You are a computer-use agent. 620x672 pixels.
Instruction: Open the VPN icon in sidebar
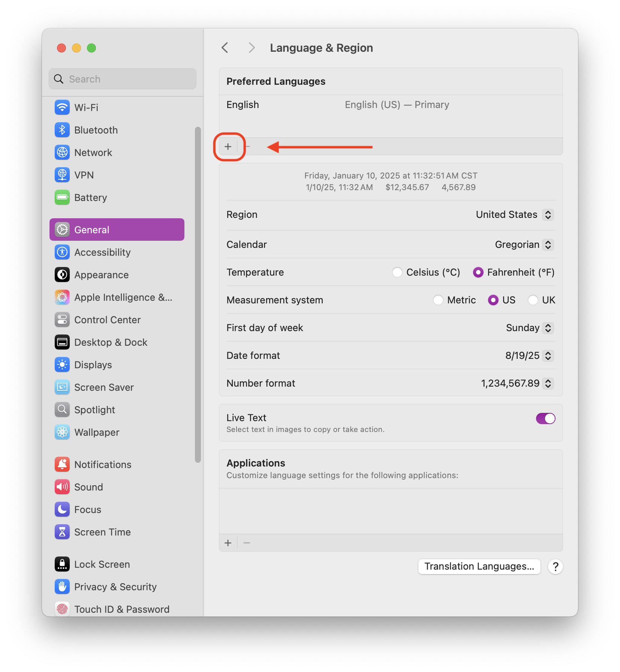[62, 175]
